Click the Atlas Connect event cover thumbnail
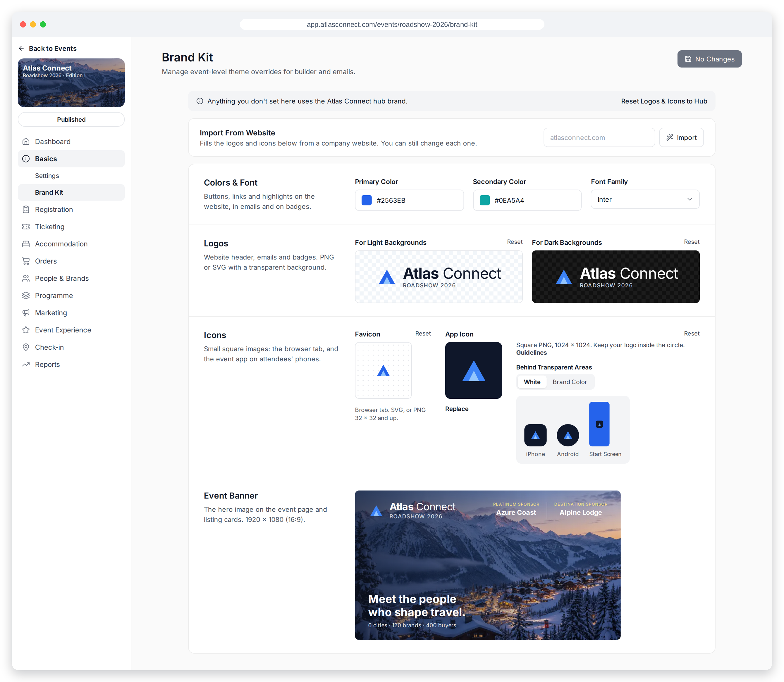The width and height of the screenshot is (784, 682). coord(71,83)
